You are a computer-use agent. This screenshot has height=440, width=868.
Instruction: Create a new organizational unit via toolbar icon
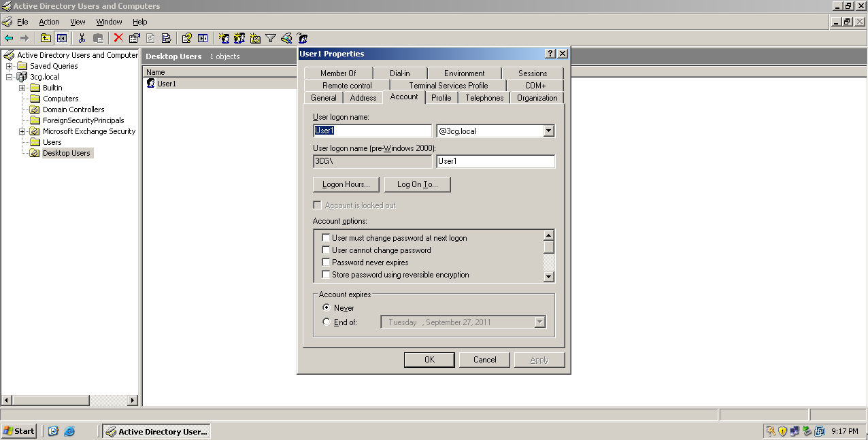[255, 38]
